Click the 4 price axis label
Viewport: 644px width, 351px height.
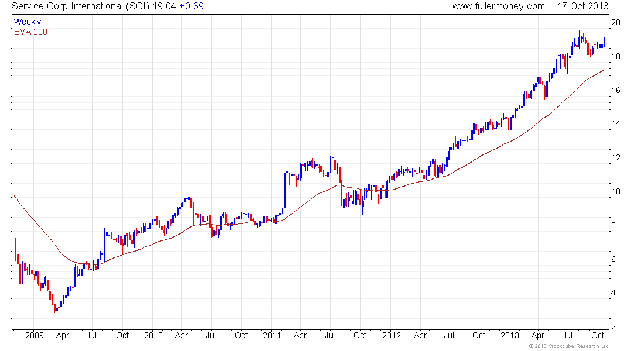tap(614, 293)
